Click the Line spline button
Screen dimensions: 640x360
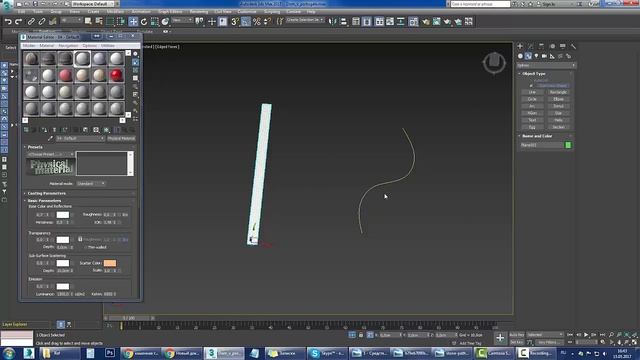[532, 92]
